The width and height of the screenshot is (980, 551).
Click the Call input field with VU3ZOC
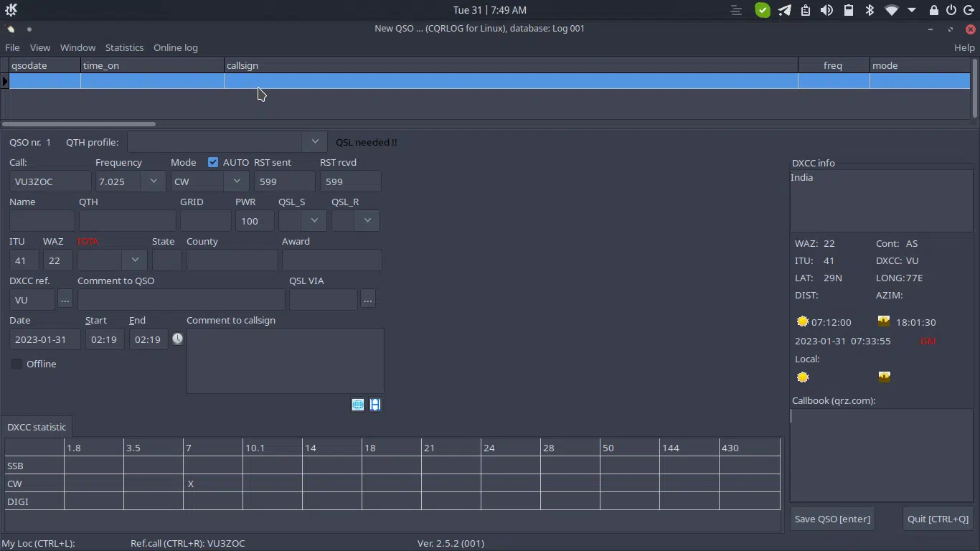[x=50, y=182]
